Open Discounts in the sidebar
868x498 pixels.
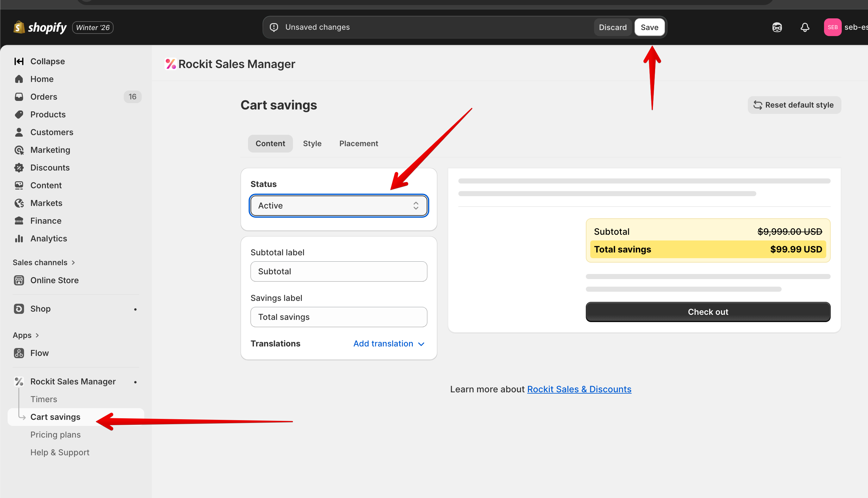50,168
